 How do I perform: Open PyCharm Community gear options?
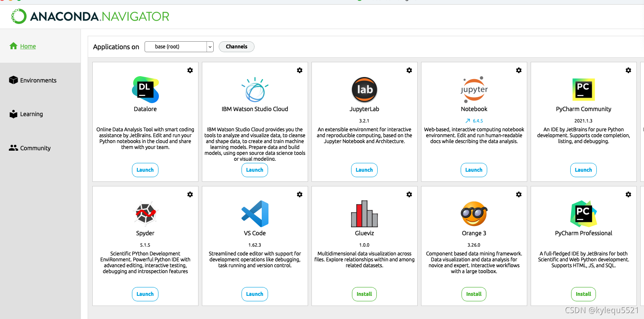(x=628, y=70)
